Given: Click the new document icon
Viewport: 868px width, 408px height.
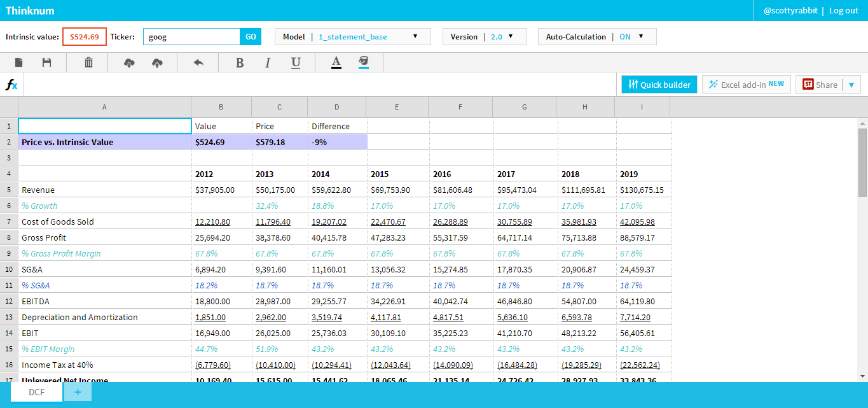Looking at the screenshot, I should (x=19, y=62).
